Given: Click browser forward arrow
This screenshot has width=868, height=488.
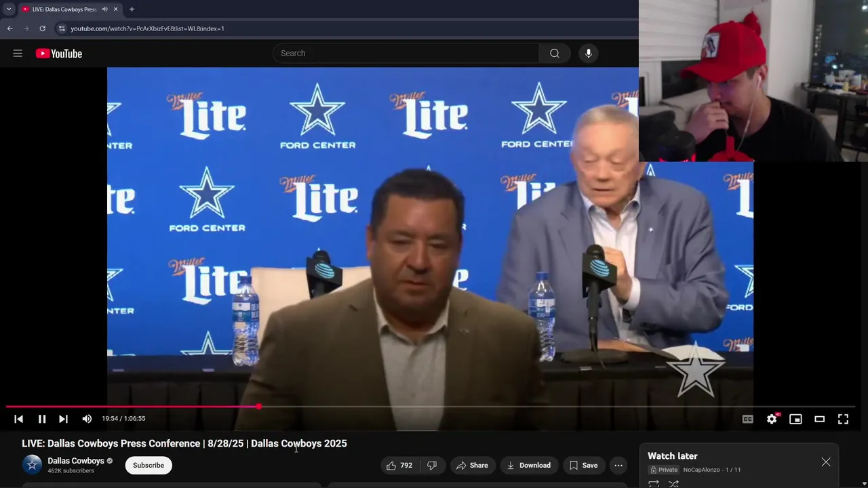Looking at the screenshot, I should [26, 28].
